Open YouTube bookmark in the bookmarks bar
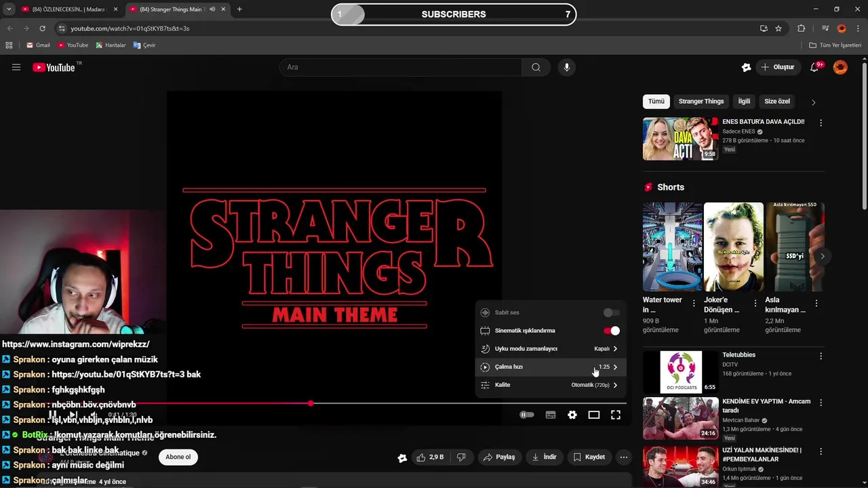 (73, 45)
